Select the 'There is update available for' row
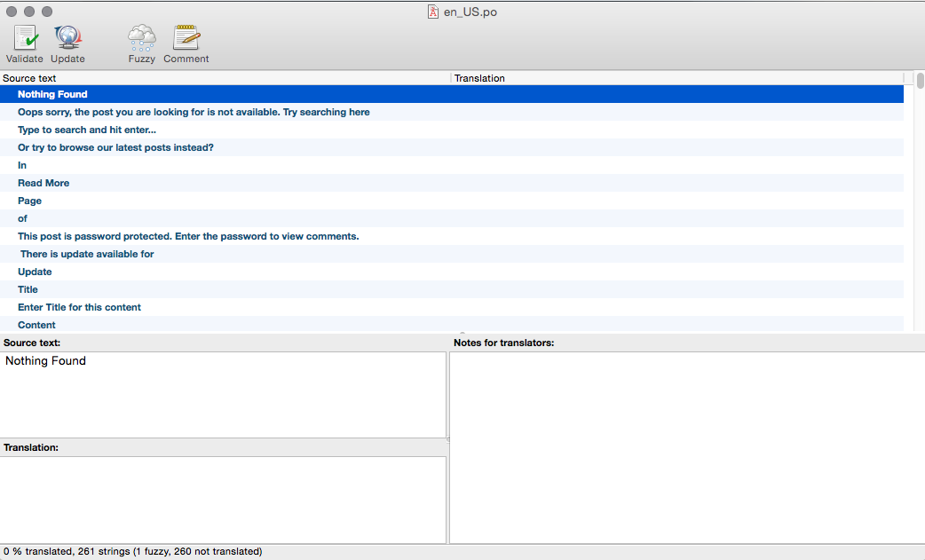The height and width of the screenshot is (560, 925). point(87,254)
